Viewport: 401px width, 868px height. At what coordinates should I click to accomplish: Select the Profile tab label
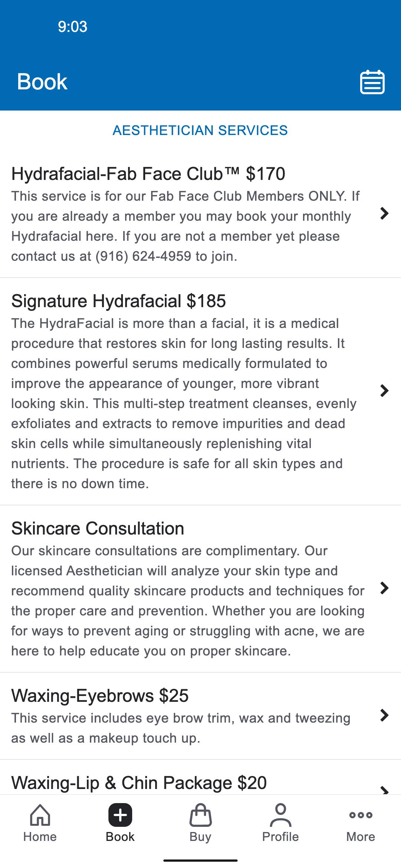pos(281,837)
